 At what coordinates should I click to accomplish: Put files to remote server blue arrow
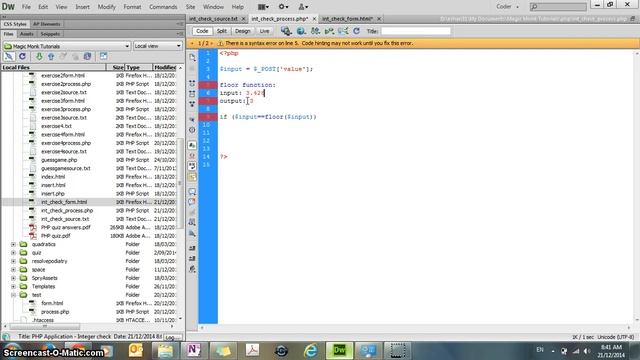[51, 56]
